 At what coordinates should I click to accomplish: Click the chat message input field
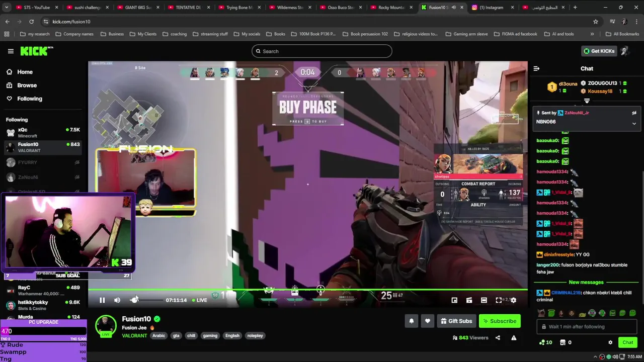coord(587,327)
